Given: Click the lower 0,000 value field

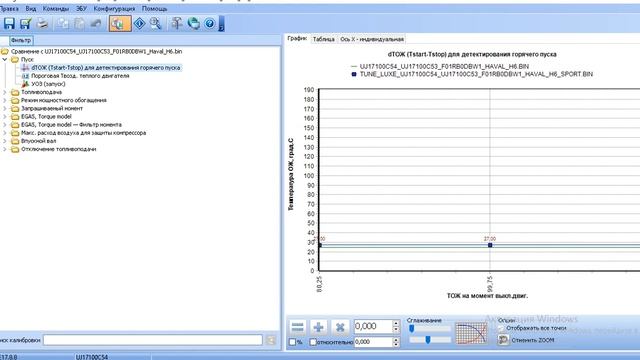Looking at the screenshot, I should pos(373,342).
